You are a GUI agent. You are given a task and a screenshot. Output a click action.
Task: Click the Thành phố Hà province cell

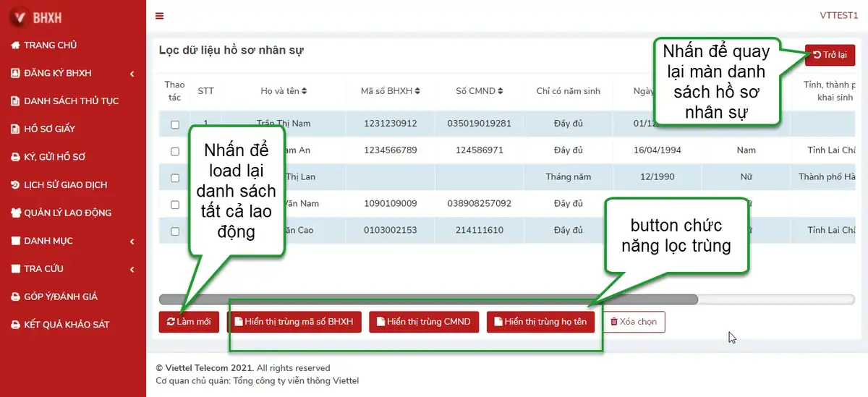pos(825,176)
